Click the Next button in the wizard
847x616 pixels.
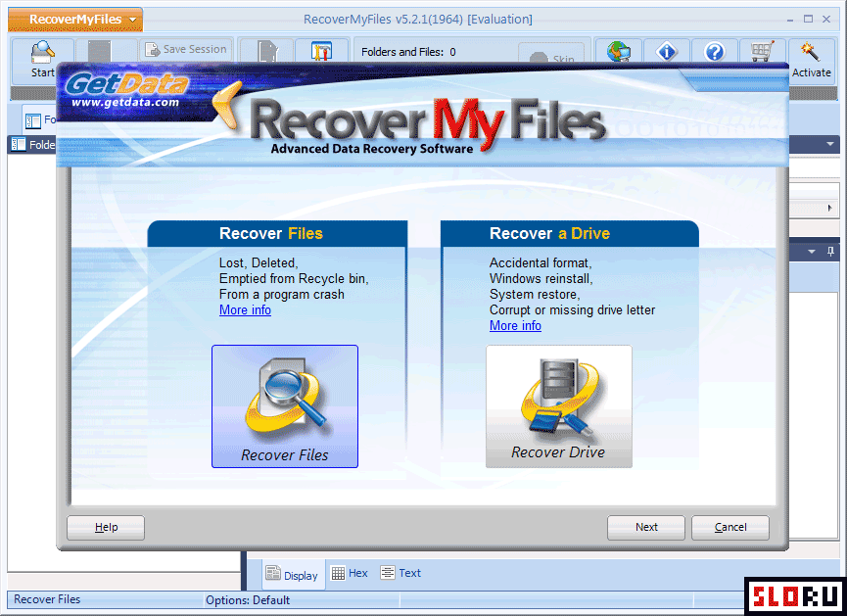click(646, 528)
